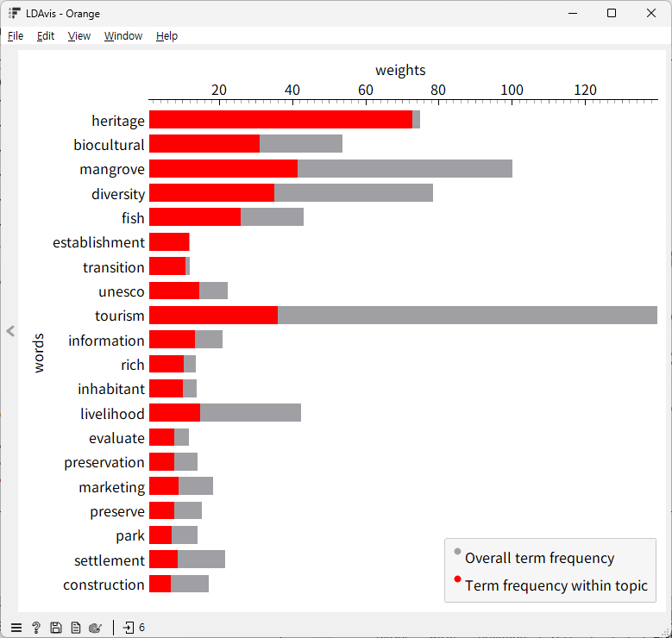Screen dimensions: 672x638
Task: Click the input data indicator showing 6
Action: click(x=134, y=628)
